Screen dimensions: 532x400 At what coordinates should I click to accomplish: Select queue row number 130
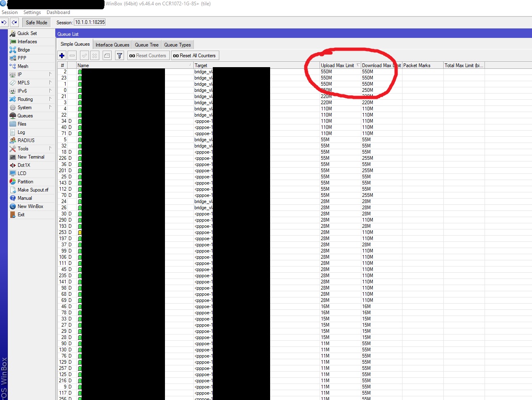[294, 350]
